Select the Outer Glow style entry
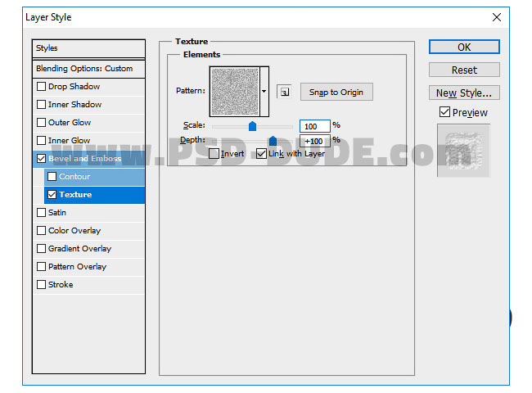Viewport: 532px width, 393px height. [89, 123]
